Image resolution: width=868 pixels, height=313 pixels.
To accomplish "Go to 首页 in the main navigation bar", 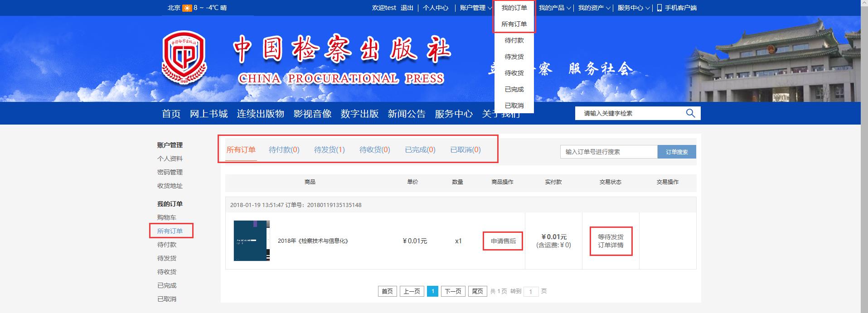I will coord(171,114).
